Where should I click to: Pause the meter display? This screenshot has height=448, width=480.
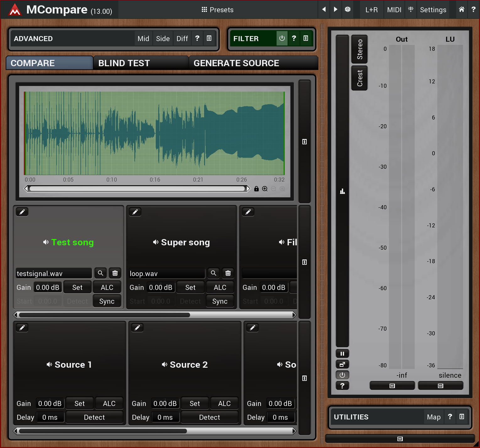tap(342, 354)
